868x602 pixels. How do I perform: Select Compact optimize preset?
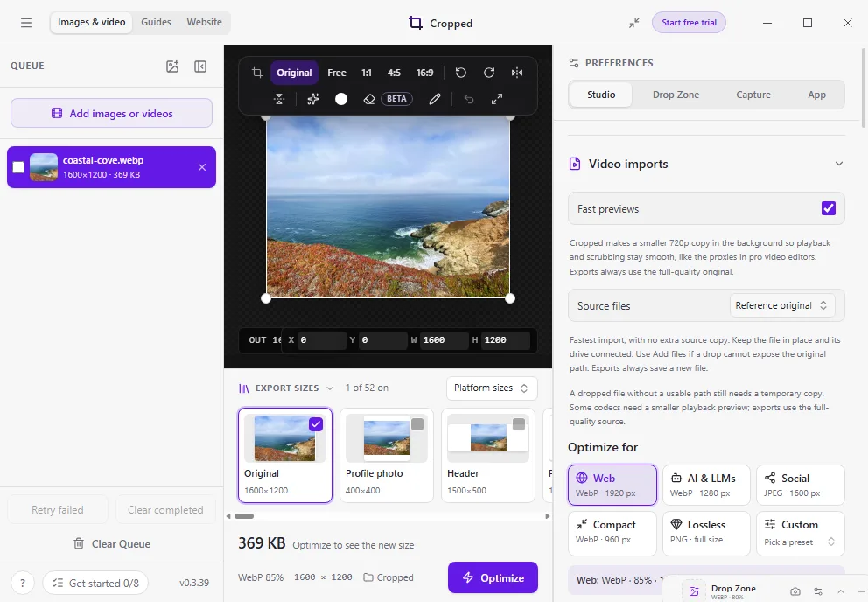click(612, 533)
